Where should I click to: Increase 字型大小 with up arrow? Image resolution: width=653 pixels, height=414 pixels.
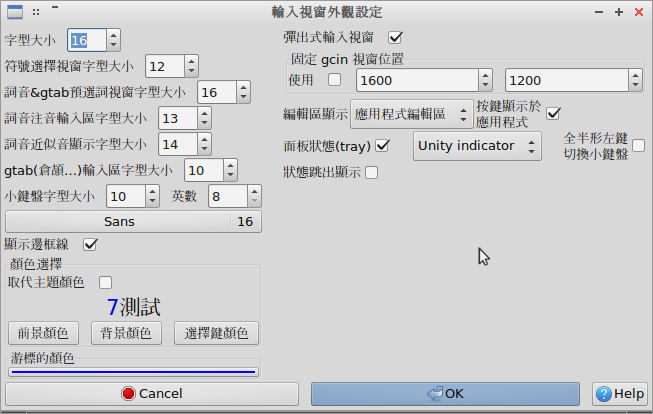tap(113, 35)
